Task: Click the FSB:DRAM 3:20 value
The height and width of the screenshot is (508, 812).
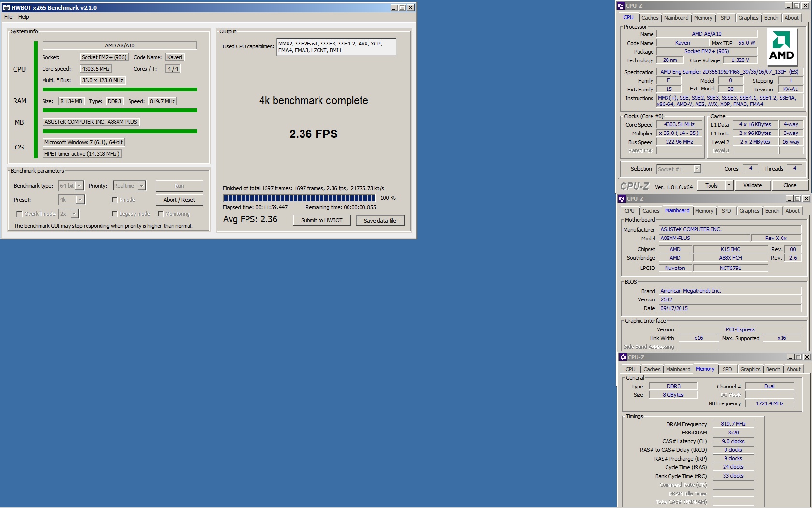Action: 733,433
